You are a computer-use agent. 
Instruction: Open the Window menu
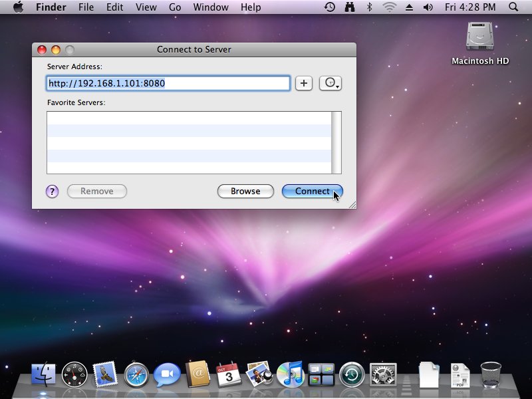(209, 7)
